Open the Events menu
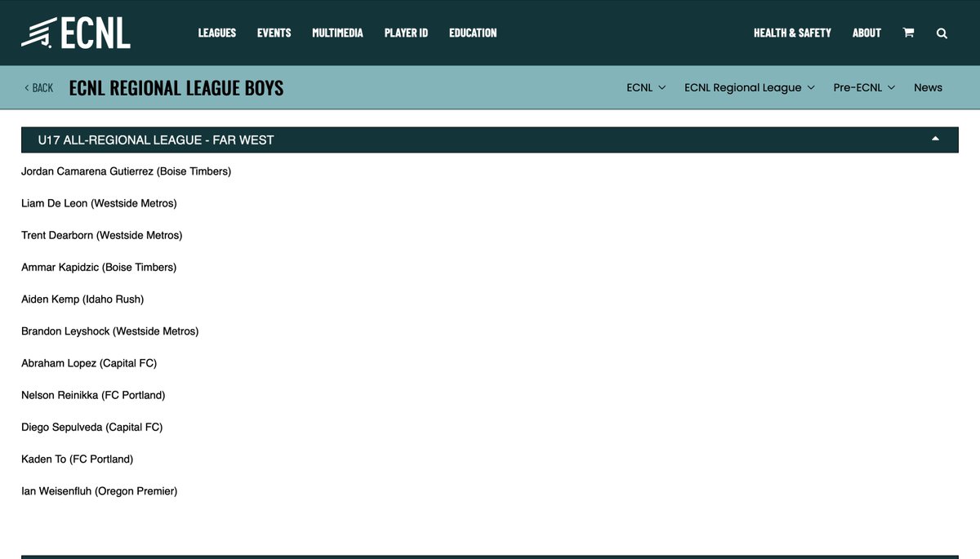Image resolution: width=980 pixels, height=559 pixels. click(274, 33)
